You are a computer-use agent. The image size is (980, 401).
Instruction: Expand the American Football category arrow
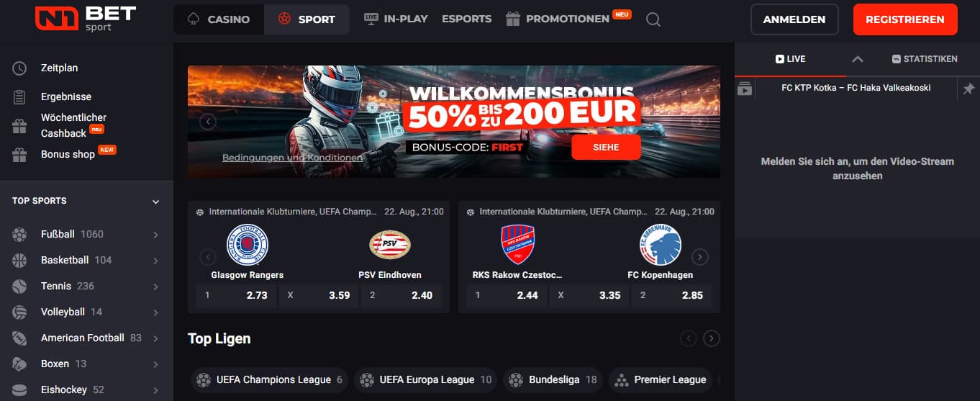(x=155, y=338)
